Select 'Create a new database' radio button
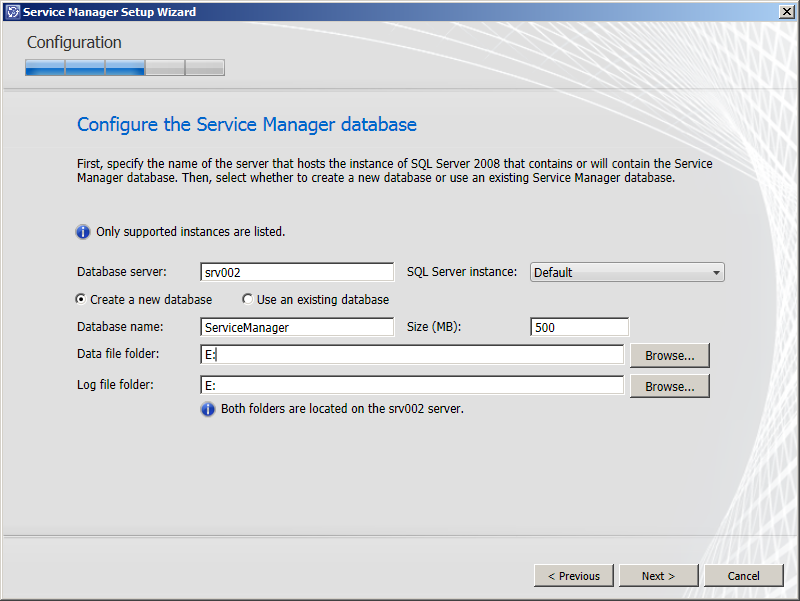Image resolution: width=800 pixels, height=601 pixels. point(81,299)
